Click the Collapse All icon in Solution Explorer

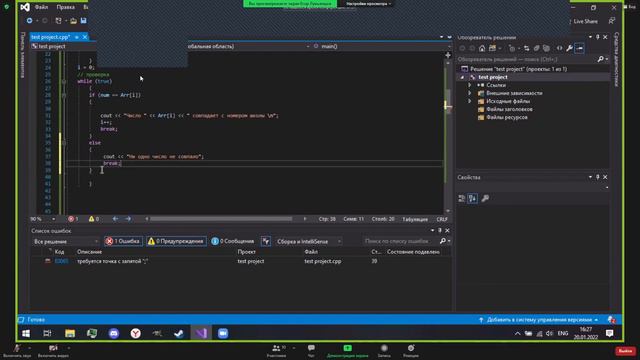pos(537,49)
